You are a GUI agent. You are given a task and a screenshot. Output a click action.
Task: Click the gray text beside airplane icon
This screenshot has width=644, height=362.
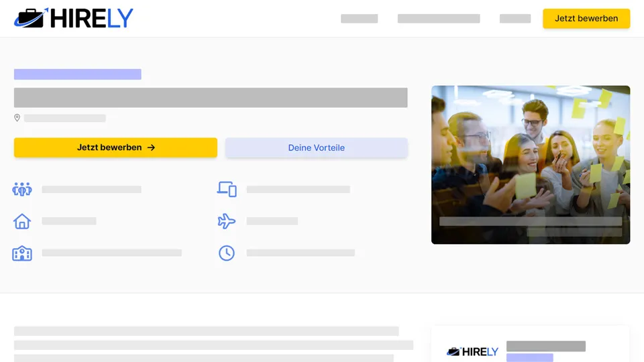272,221
